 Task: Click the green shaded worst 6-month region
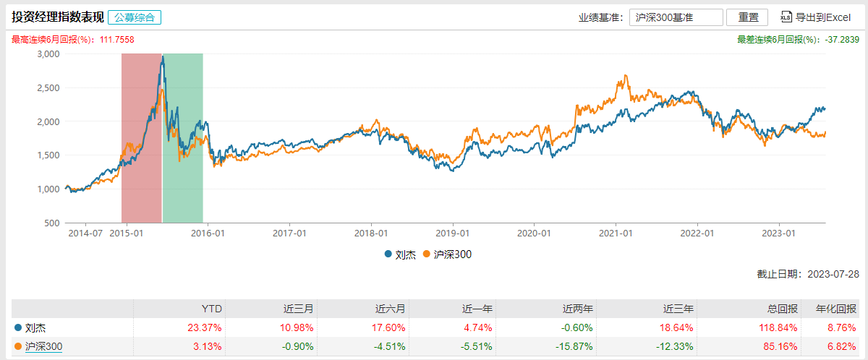183,137
